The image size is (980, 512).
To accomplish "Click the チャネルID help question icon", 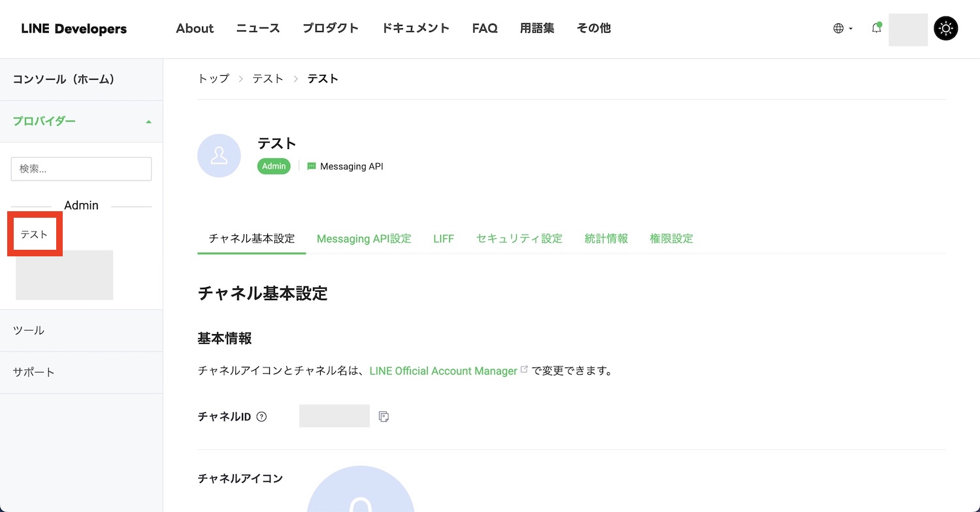I will (262, 417).
